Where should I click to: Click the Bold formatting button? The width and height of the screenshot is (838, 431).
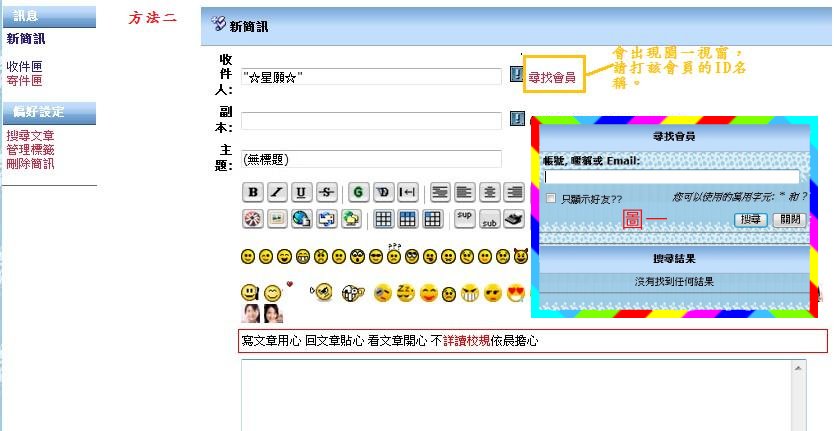(253, 192)
